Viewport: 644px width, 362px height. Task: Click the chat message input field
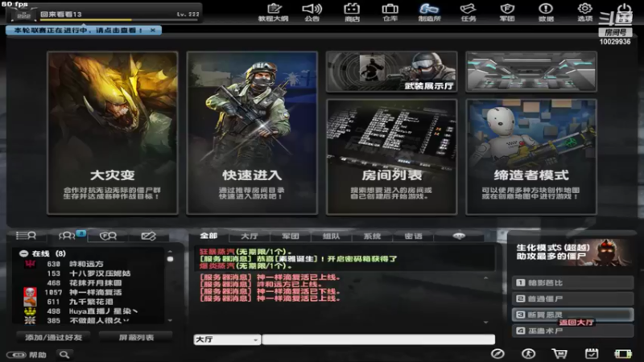pyautogui.click(x=378, y=339)
